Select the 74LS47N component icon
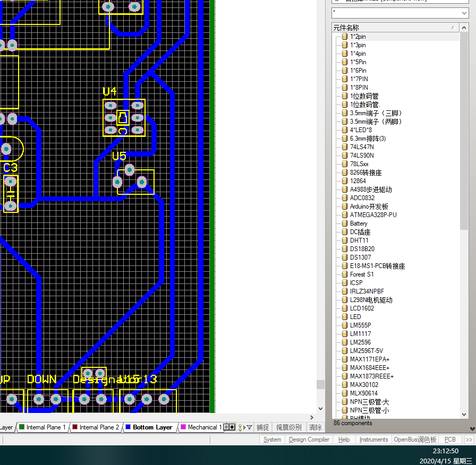The height and width of the screenshot is (465, 476). coord(344,147)
